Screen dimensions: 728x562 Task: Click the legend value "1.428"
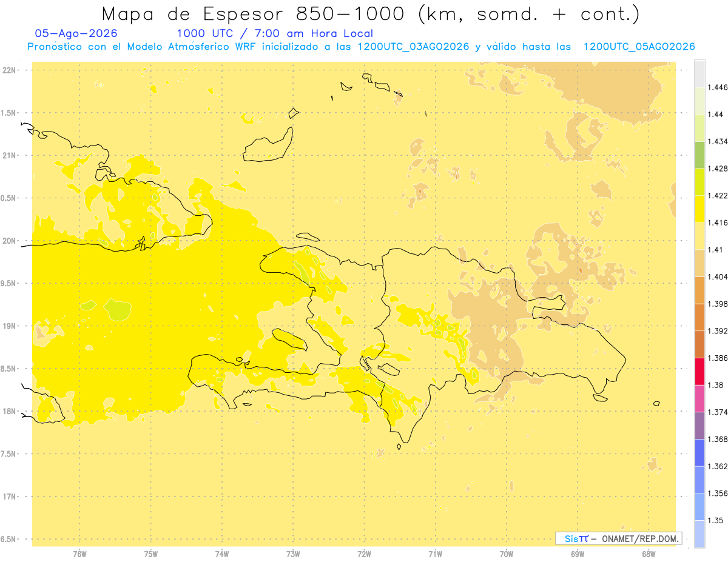(718, 169)
